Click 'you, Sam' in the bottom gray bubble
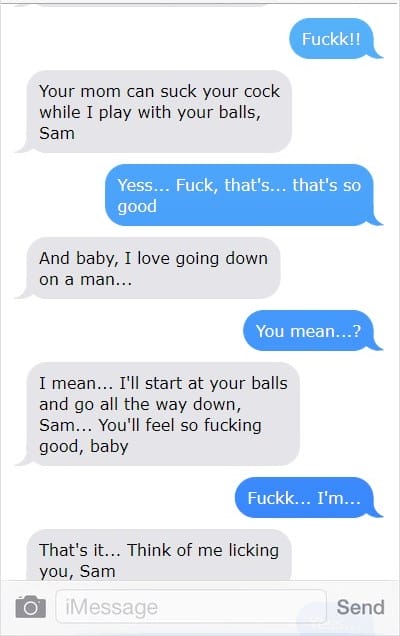The image size is (400, 636). click(77, 572)
